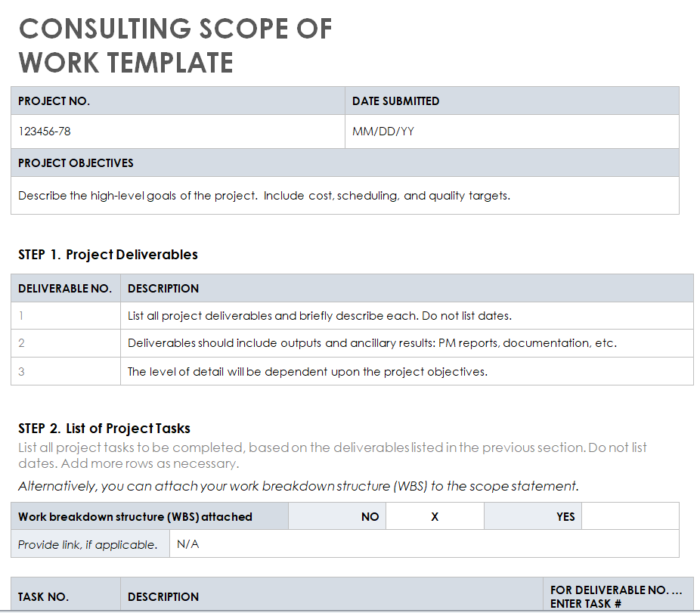Select the TASK NO. column header
Screen dimensions: 700x613
tap(65, 596)
